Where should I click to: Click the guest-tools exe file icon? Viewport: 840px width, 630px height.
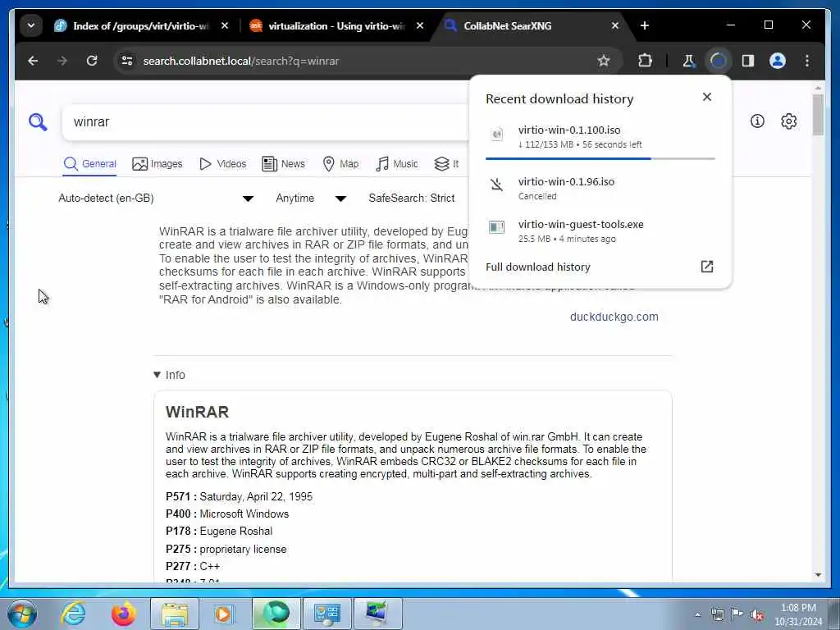pyautogui.click(x=496, y=227)
